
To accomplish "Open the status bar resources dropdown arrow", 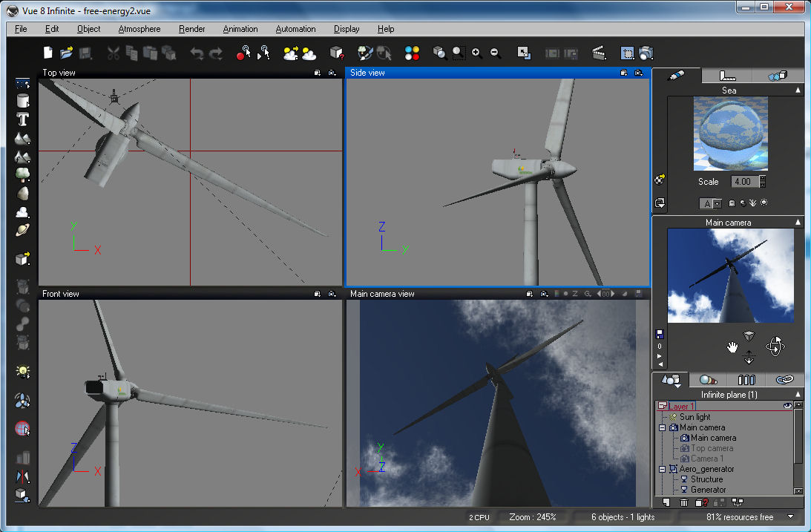I will click(790, 516).
